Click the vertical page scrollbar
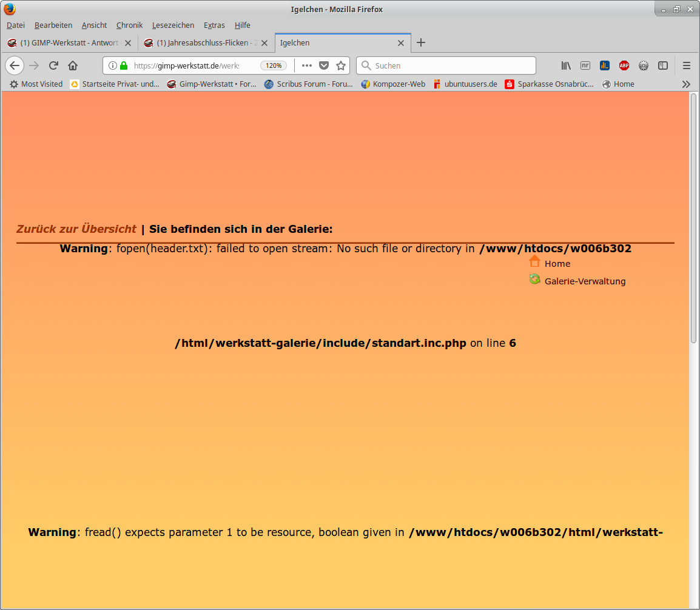The width and height of the screenshot is (700, 610). 693,218
